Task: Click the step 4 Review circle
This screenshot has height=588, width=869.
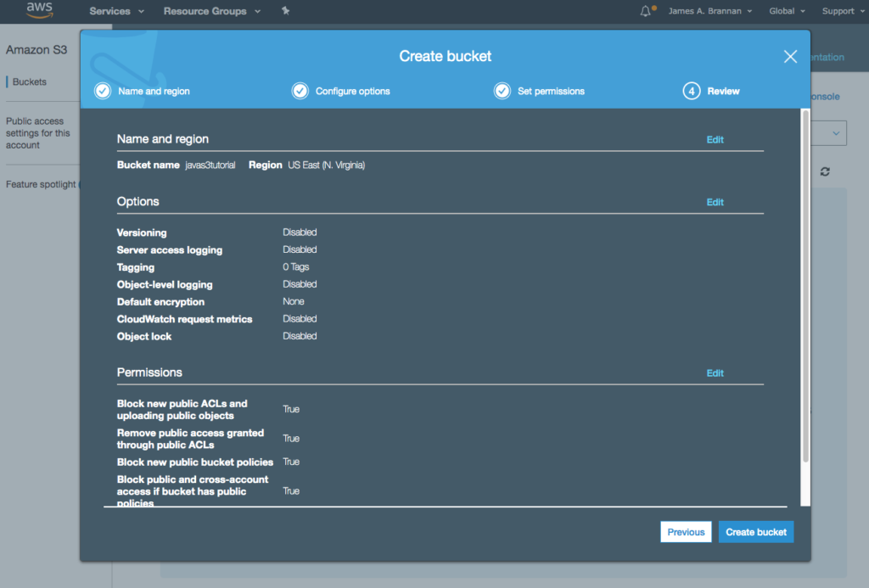Action: (691, 91)
